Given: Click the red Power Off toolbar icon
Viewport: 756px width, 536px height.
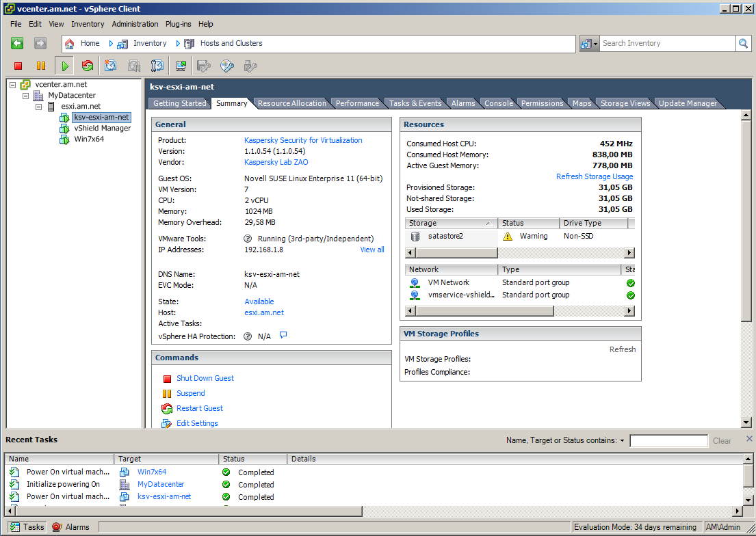Looking at the screenshot, I should pyautogui.click(x=18, y=66).
